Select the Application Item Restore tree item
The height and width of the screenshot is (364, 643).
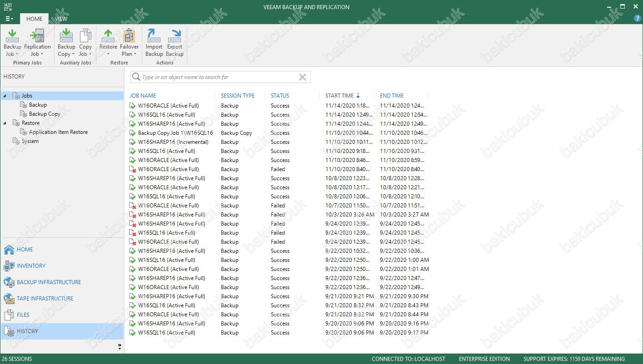point(58,132)
